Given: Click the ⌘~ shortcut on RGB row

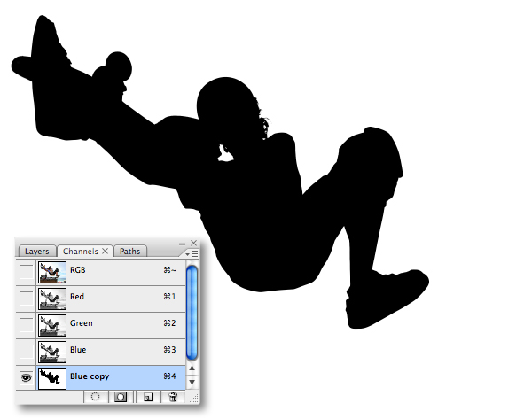Looking at the screenshot, I should coord(169,270).
